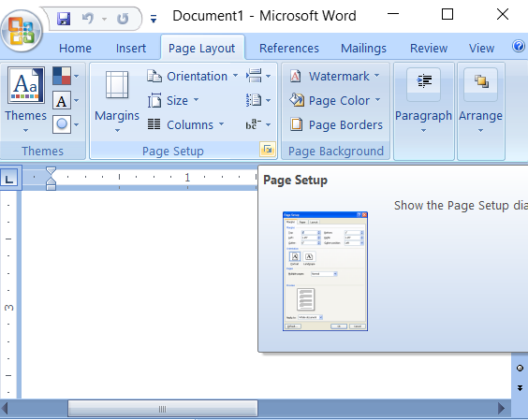Click the first line indent marker
Viewport: 528px width, 420px height.
51,171
